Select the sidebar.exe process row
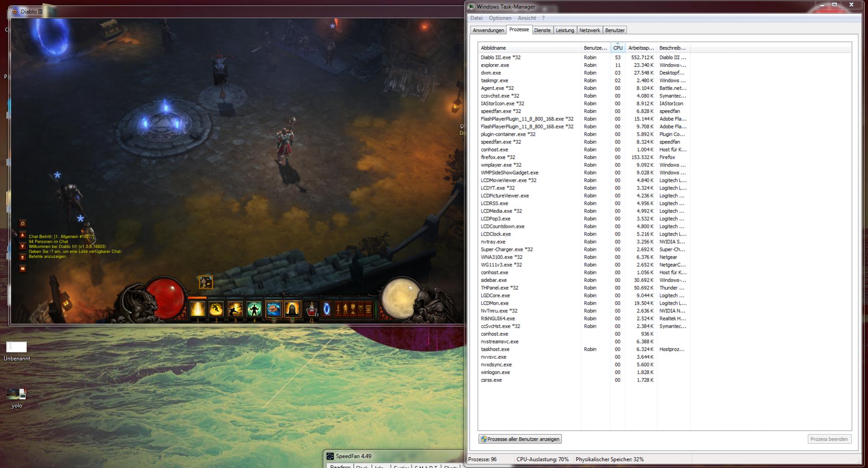This screenshot has height=468, width=868. click(x=584, y=280)
